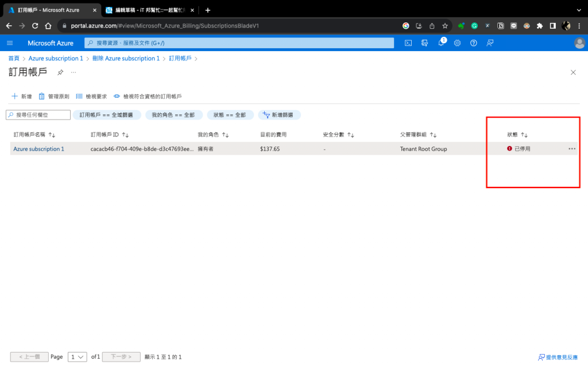Click the Tenant Root Group cell

423,149
